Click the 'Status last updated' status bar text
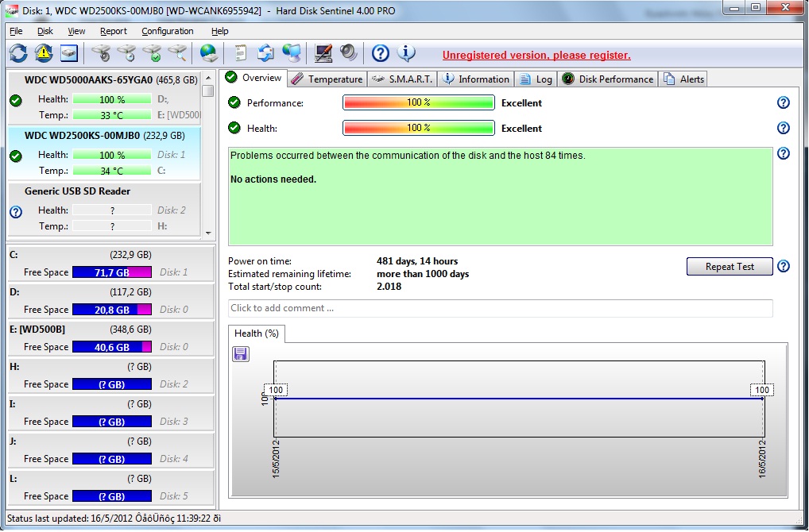This screenshot has width=809, height=532. coord(114,518)
